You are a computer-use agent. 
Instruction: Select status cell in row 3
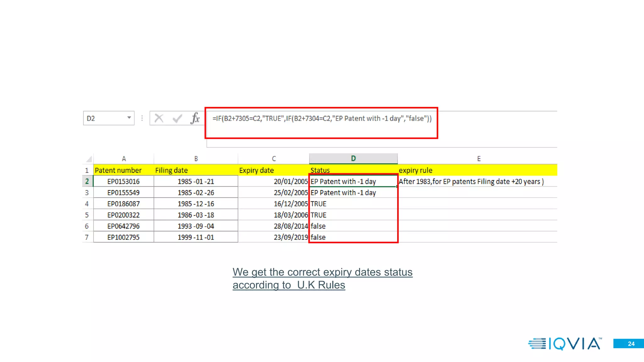(353, 193)
